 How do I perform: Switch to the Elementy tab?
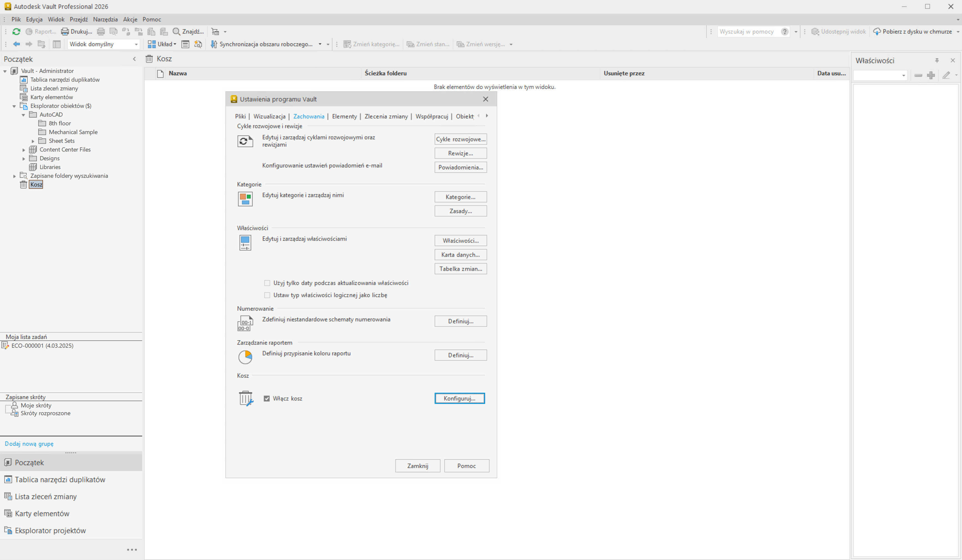tap(344, 116)
